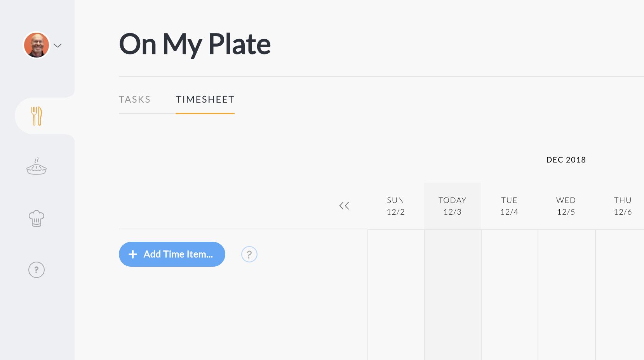Image resolution: width=644 pixels, height=360 pixels.
Task: Select the On My Plate fork icon
Action: [x=36, y=115]
